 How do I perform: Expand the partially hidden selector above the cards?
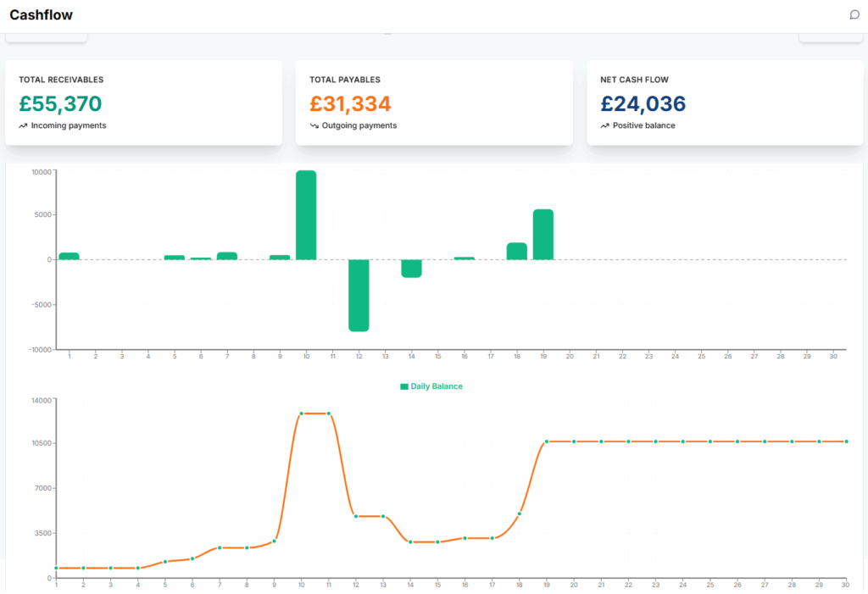388,32
